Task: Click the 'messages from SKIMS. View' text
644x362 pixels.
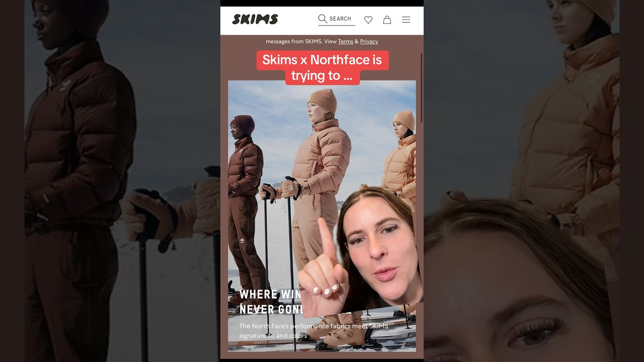Action: click(301, 42)
